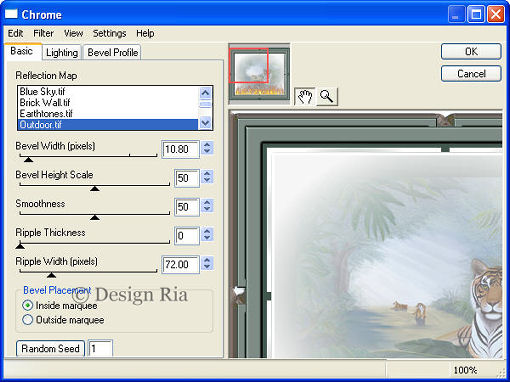Switch to the Lighting tab

[x=62, y=53]
